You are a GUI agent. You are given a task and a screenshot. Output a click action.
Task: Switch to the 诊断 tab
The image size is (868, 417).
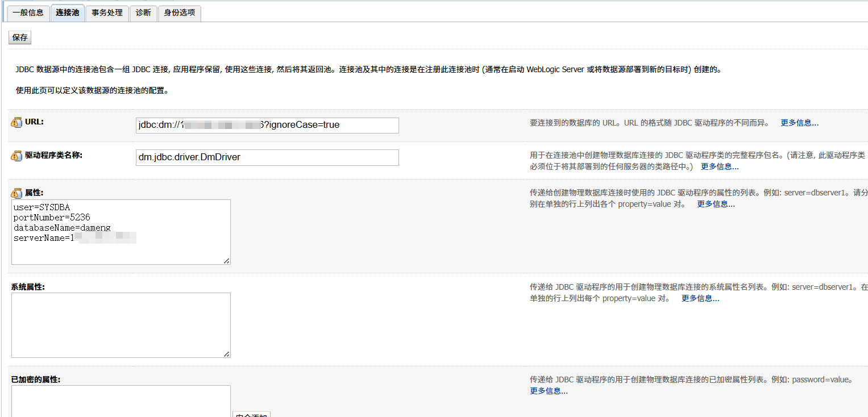tap(143, 12)
